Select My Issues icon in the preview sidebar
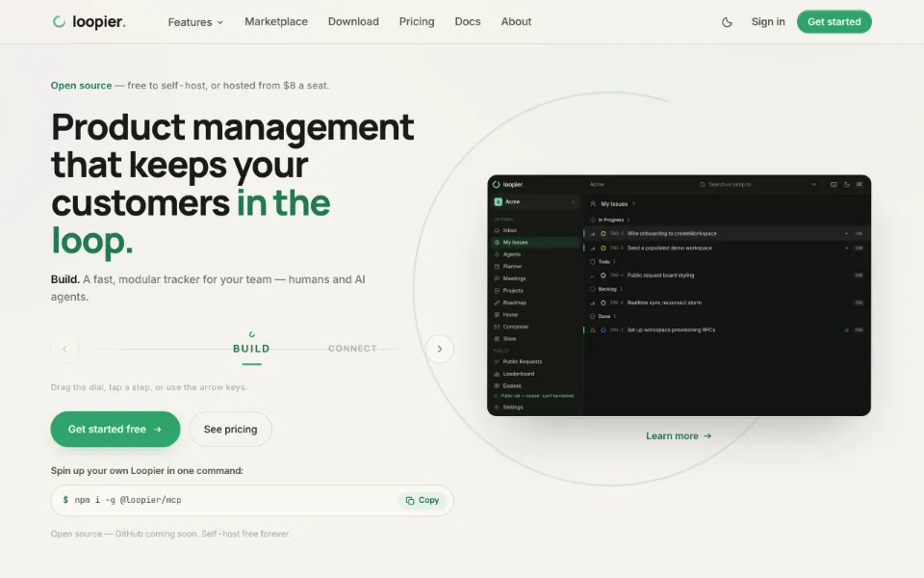Viewport: 924px width, 578px height. click(x=497, y=243)
